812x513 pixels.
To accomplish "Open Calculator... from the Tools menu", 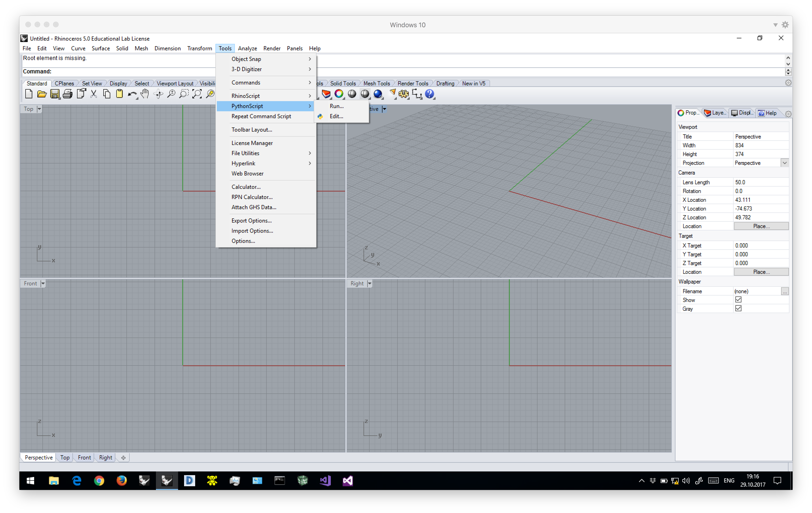I will coord(266,187).
